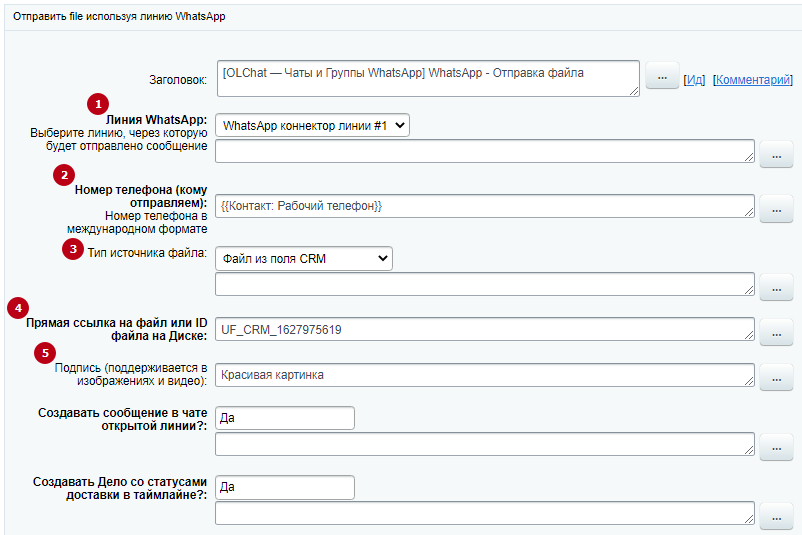Click the ellipsis button beside the Заголовок field
The image size is (802, 535).
pos(662,76)
